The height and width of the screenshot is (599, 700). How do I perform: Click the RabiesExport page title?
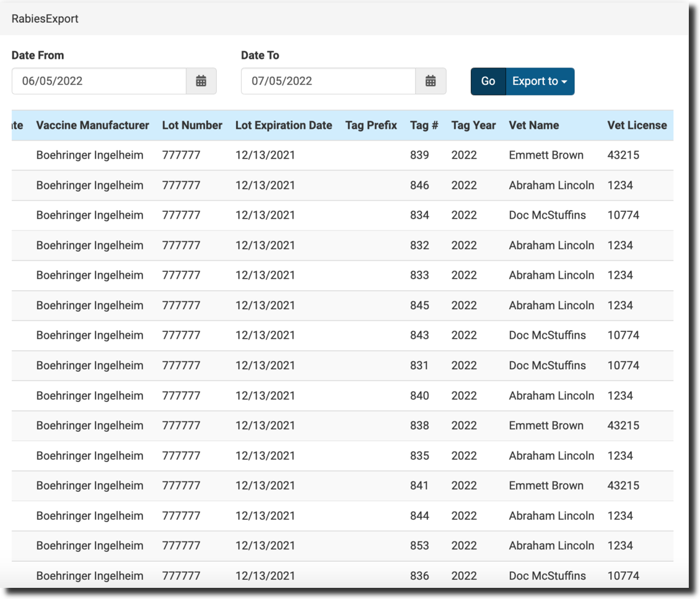[45, 19]
